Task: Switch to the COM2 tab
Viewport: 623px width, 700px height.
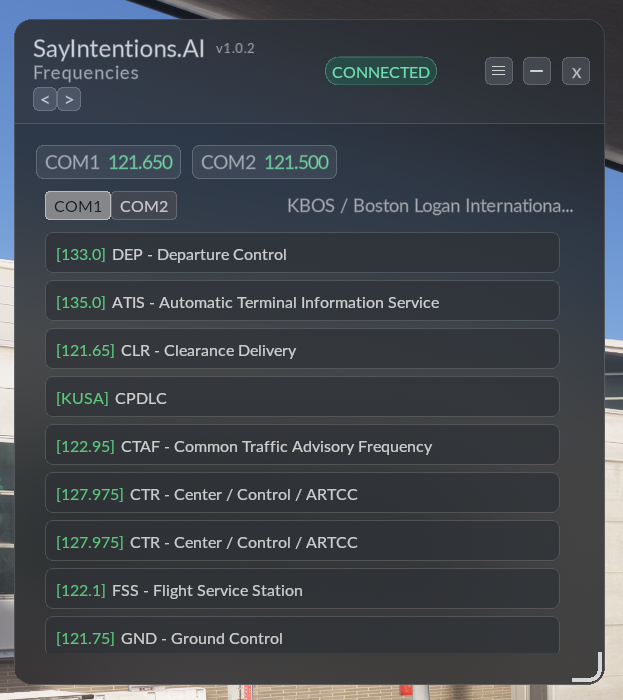Action: click(144, 206)
